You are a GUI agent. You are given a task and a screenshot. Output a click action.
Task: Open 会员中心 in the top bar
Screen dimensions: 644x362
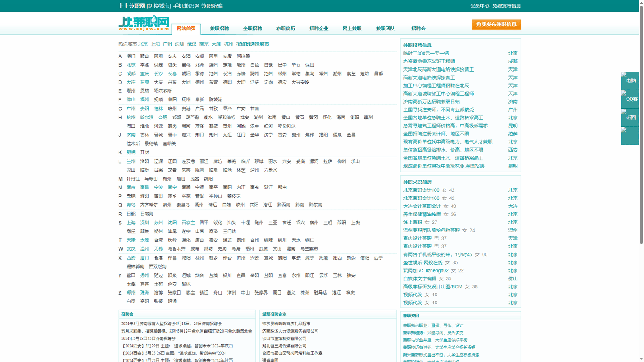pyautogui.click(x=480, y=6)
